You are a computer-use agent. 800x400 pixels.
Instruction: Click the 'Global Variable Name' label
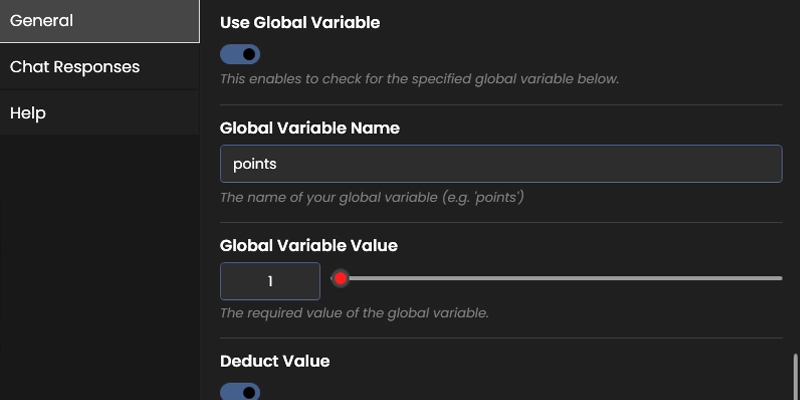[x=309, y=128]
